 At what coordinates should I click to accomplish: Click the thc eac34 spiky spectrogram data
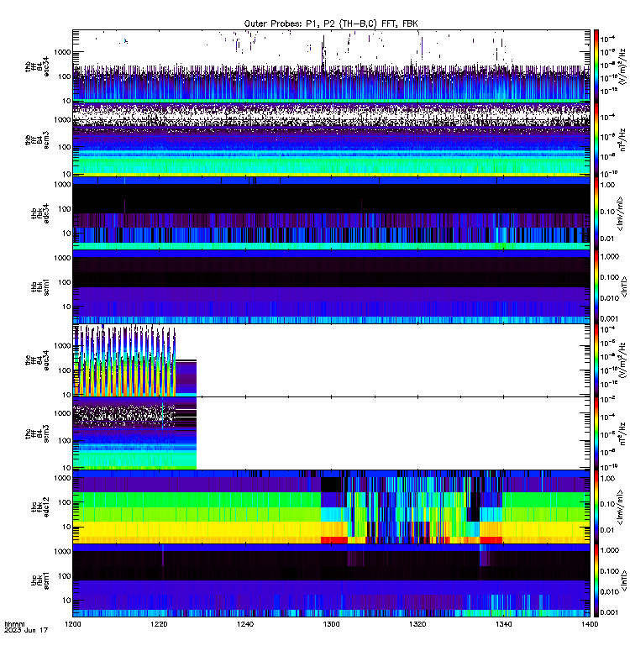pyautogui.click(x=124, y=360)
